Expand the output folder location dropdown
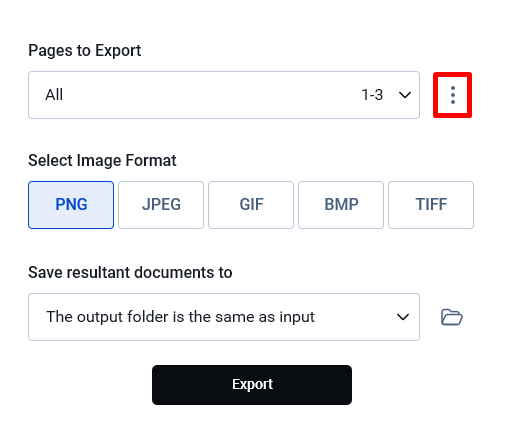The width and height of the screenshot is (505, 436). (224, 317)
